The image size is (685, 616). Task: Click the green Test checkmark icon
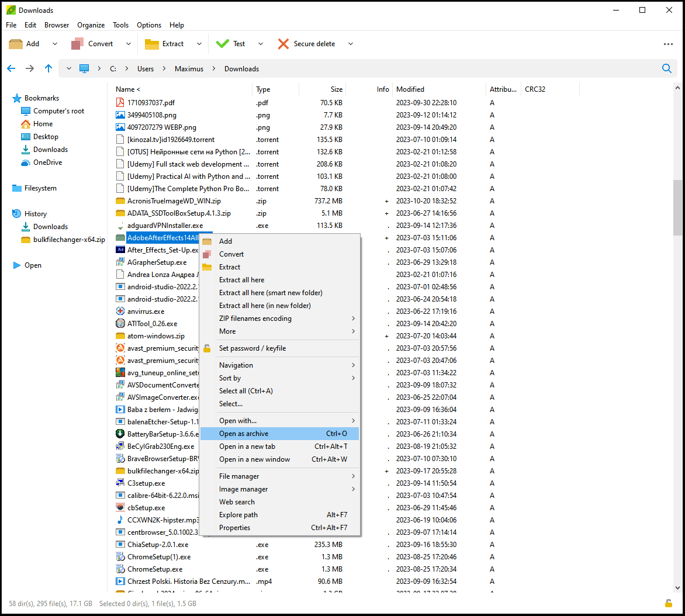click(x=222, y=44)
